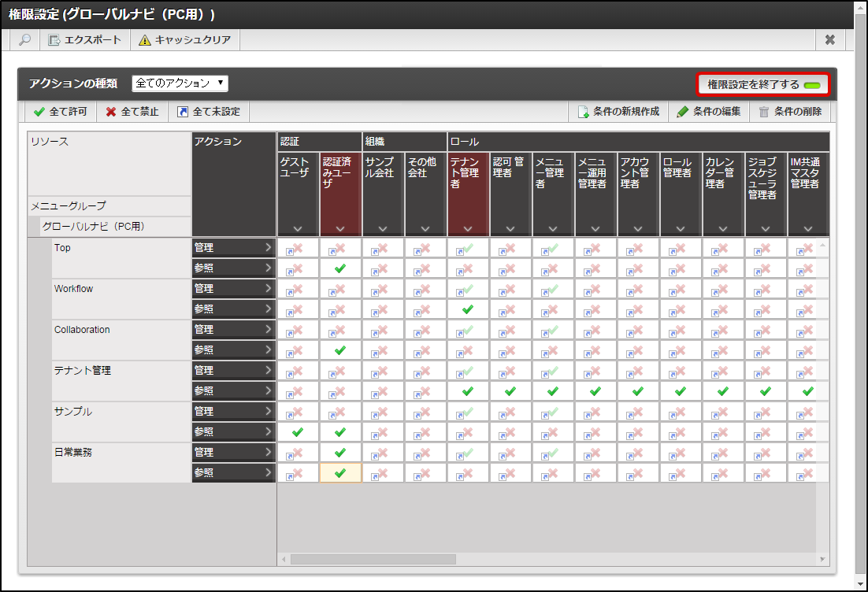Edit condition using 条件の編集 pencil
The width and height of the screenshot is (868, 592).
[x=709, y=112]
